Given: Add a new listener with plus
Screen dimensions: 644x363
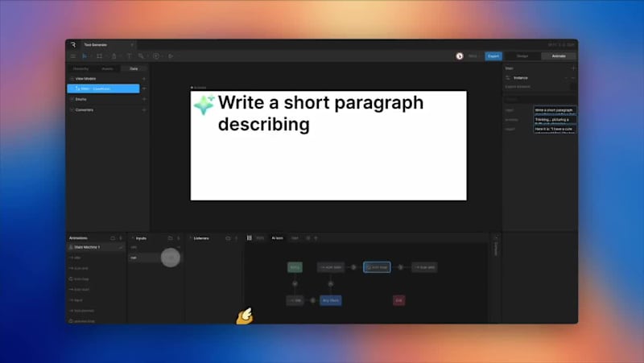Looking at the screenshot, I should point(236,238).
